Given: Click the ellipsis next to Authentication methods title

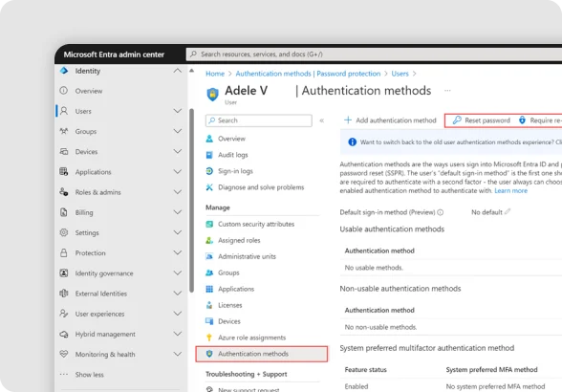Looking at the screenshot, I should (x=447, y=91).
